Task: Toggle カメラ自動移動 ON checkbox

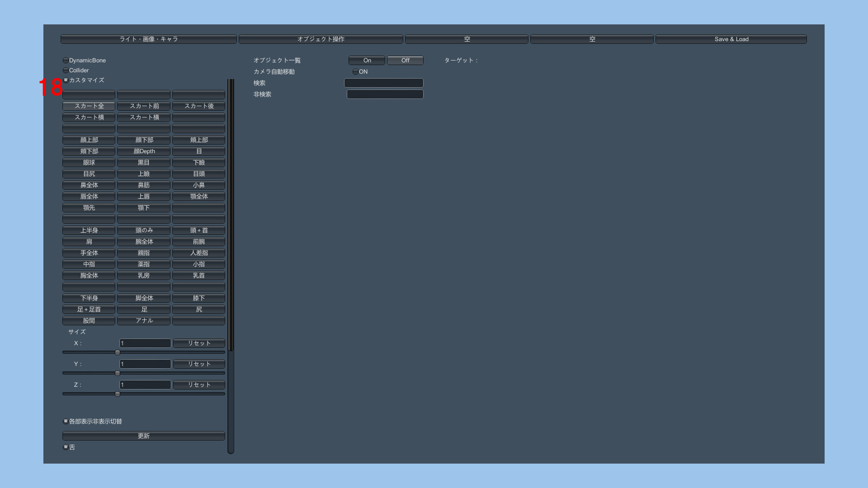Action: tap(355, 72)
